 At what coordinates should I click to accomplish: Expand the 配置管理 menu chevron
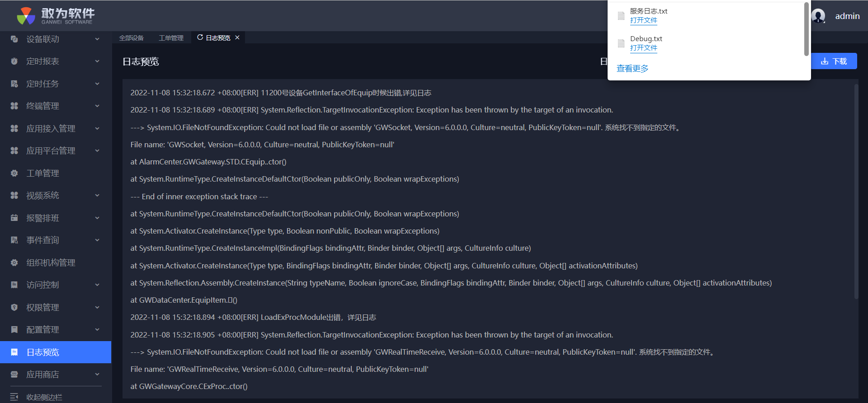click(97, 330)
